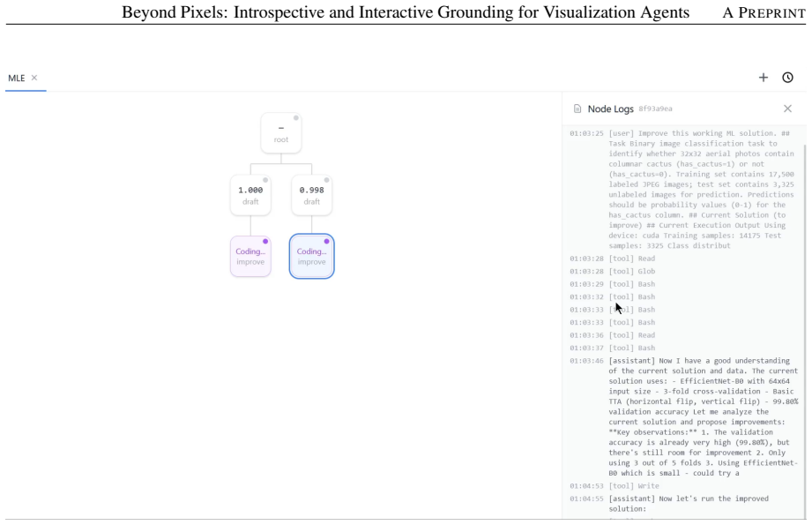The width and height of the screenshot is (812, 525).
Task: Click purple status dot on blue node
Action: (x=326, y=242)
